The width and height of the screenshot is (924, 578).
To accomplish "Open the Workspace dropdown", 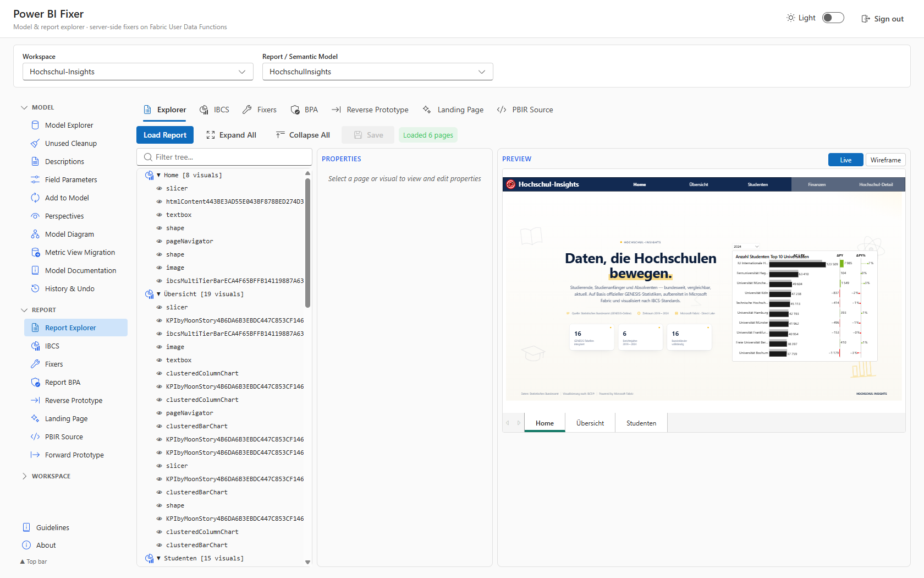I will pos(137,72).
